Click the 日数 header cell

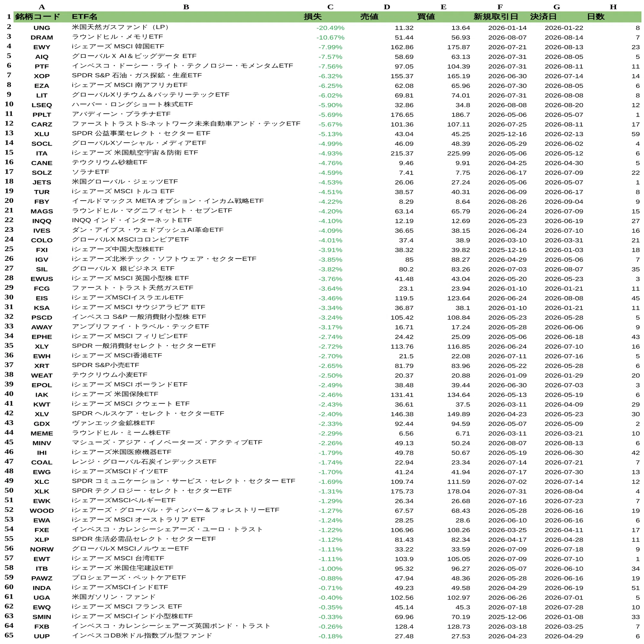pos(595,17)
